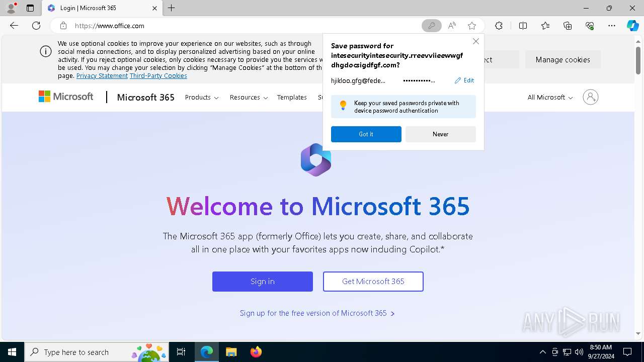The width and height of the screenshot is (644, 362).
Task: Expand the Resources menu
Action: coord(249,97)
